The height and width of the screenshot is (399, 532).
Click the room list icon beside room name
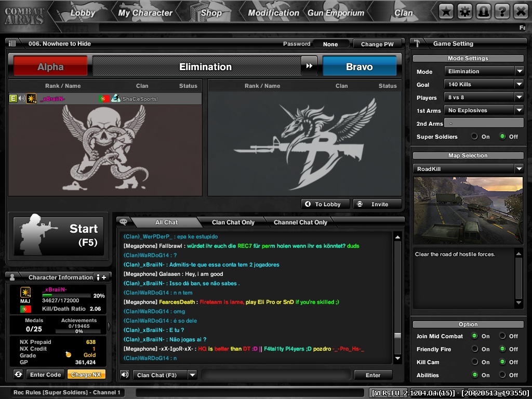pyautogui.click(x=12, y=44)
